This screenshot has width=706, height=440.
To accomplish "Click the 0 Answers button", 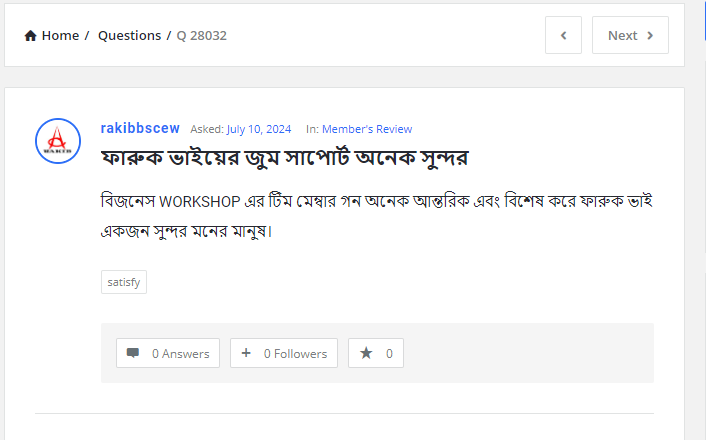I will tap(168, 353).
